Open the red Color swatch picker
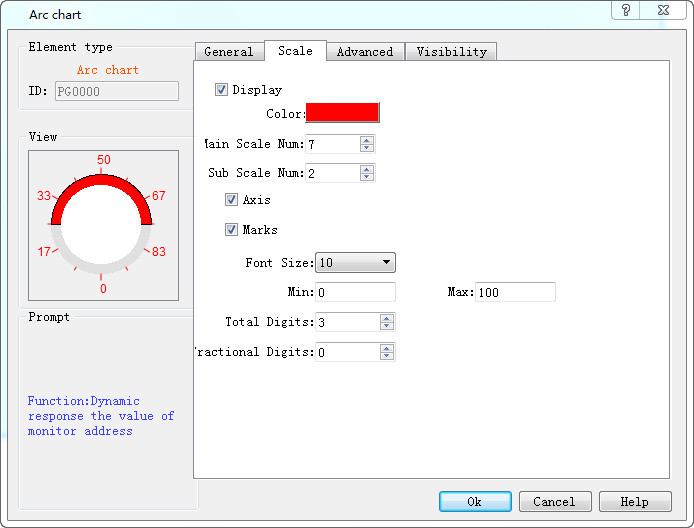The height and width of the screenshot is (528, 694). tap(342, 112)
